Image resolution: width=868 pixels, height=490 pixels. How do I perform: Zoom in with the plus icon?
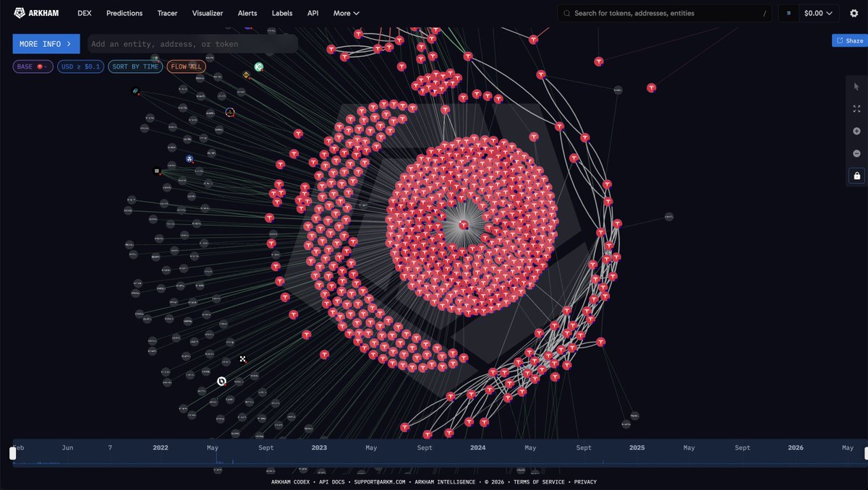[856, 131]
